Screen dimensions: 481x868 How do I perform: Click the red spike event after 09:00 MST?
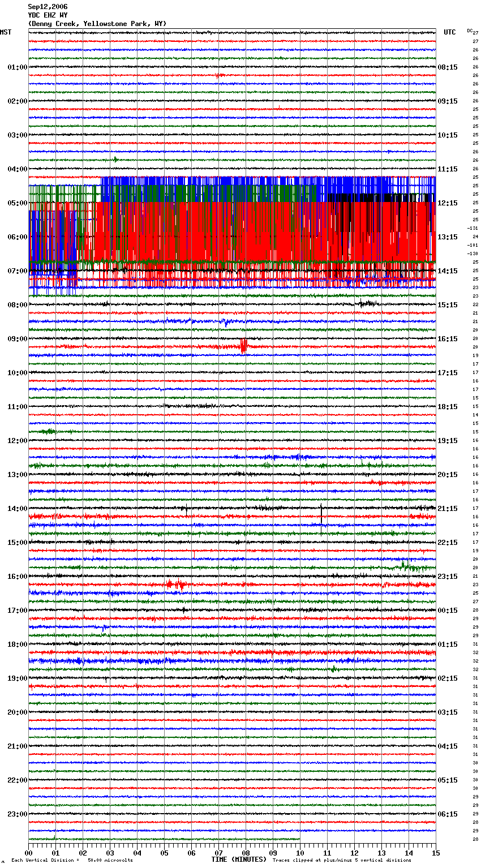(x=243, y=346)
